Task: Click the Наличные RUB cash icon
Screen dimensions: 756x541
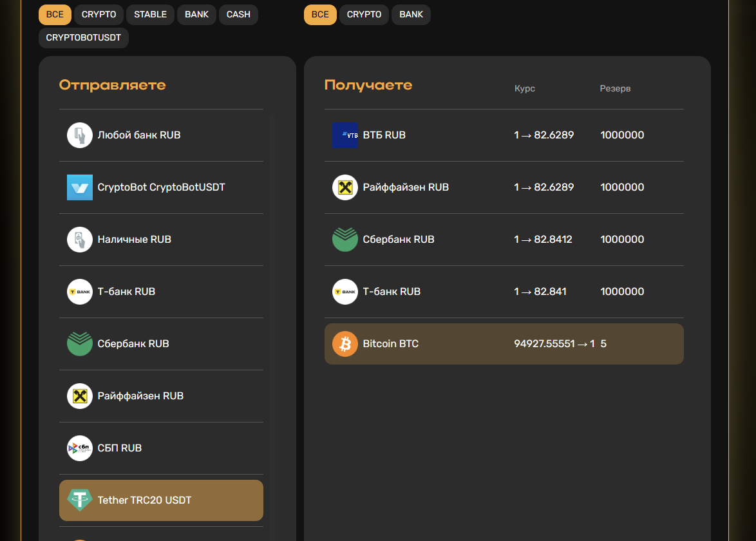Action: (x=80, y=239)
